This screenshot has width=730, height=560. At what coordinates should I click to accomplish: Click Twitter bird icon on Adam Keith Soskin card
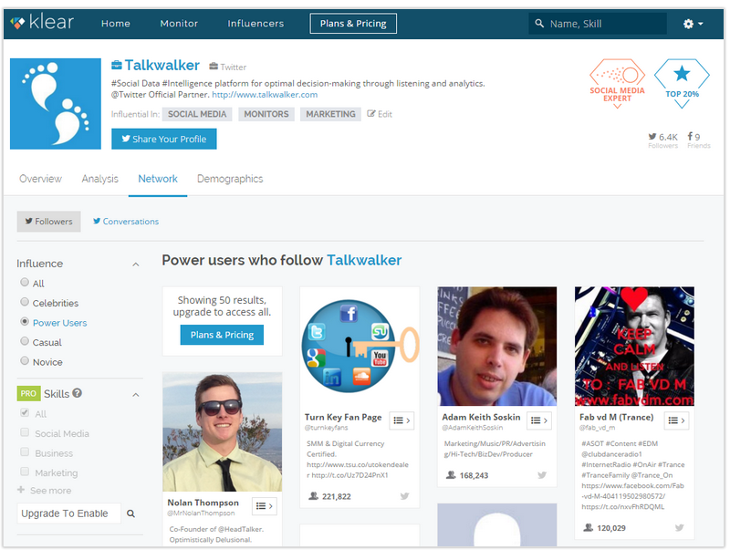click(542, 475)
